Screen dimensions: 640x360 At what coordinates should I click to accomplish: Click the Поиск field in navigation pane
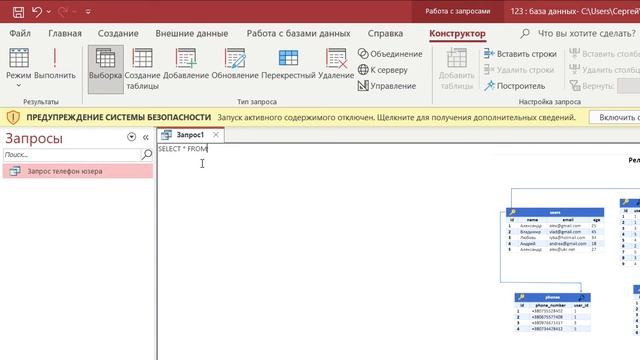[71, 155]
